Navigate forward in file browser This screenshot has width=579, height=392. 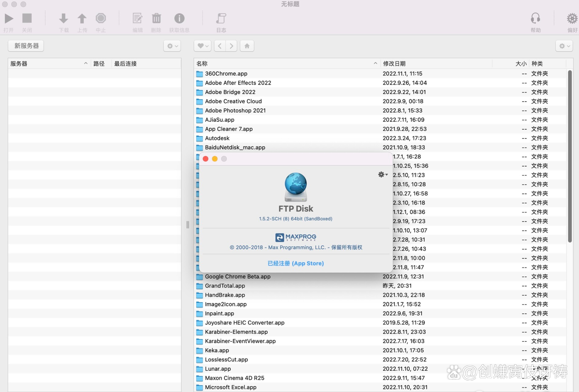[232, 46]
